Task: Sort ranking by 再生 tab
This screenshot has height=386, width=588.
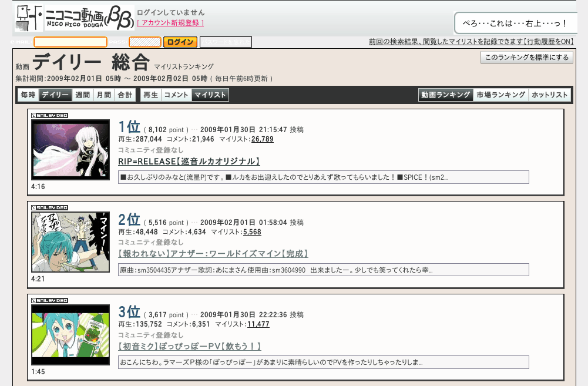Action: pyautogui.click(x=151, y=95)
